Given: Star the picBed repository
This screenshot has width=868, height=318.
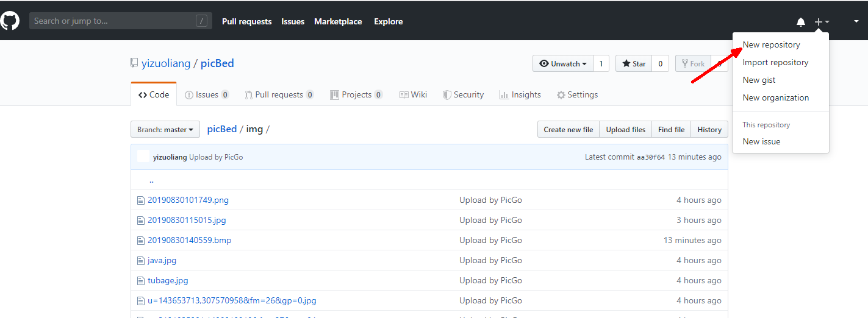Looking at the screenshot, I should 634,63.
